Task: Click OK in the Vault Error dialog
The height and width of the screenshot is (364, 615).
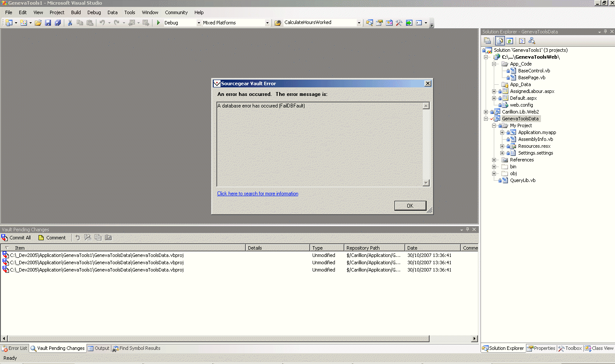Action: click(410, 206)
